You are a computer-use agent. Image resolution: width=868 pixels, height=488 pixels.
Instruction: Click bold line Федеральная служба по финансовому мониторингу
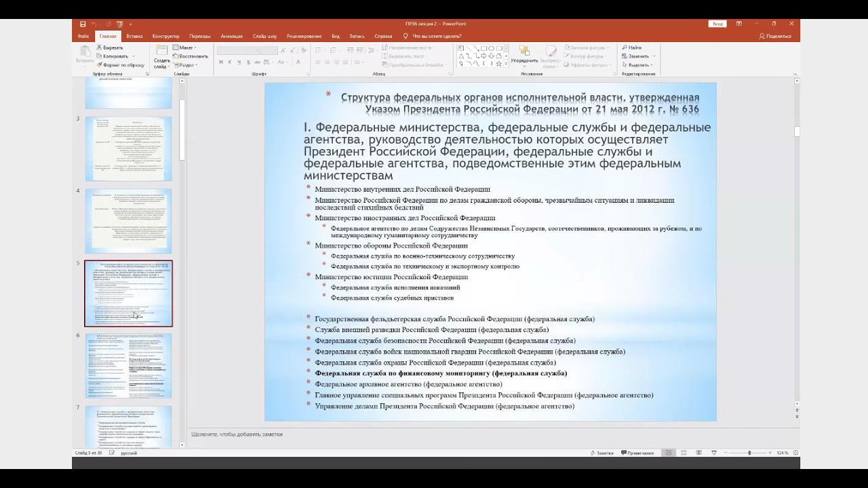click(441, 373)
